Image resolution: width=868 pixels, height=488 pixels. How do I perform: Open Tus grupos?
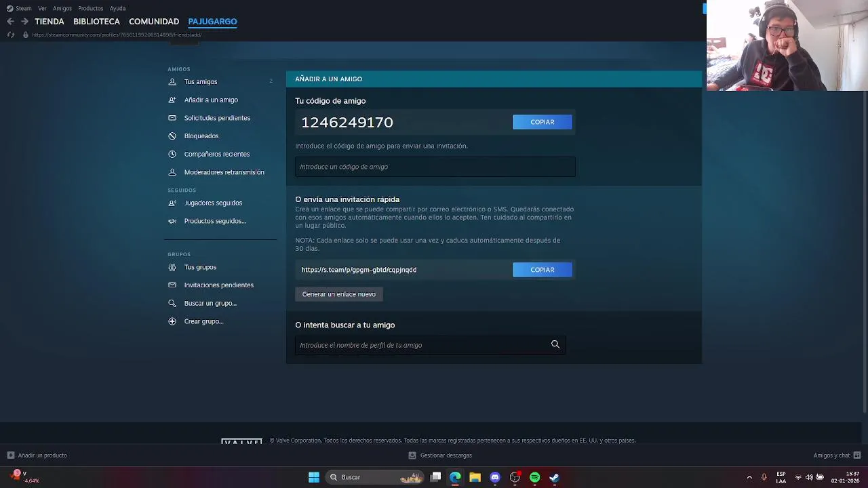pyautogui.click(x=200, y=267)
